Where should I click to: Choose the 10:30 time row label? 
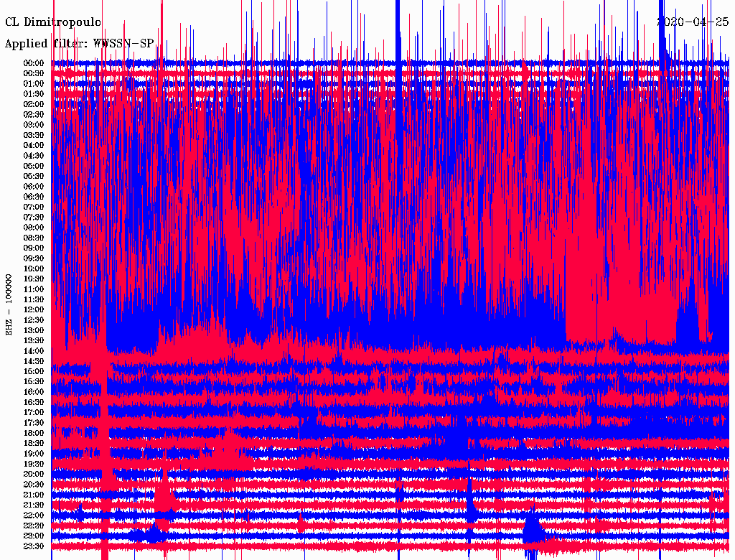34,279
